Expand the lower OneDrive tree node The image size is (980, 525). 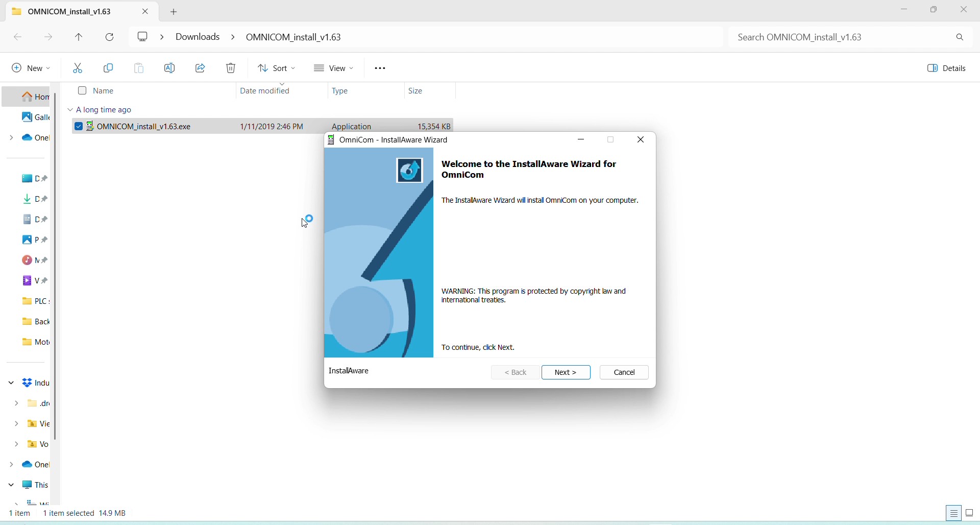[x=11, y=465]
